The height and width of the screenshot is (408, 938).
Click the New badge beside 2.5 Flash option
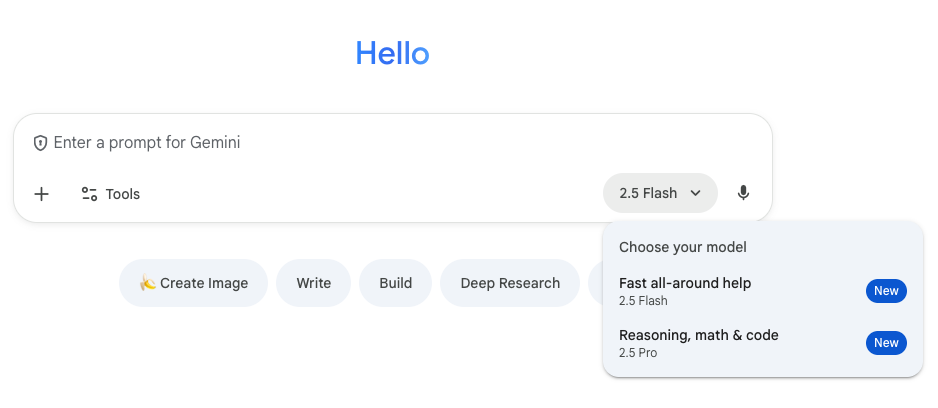click(x=886, y=291)
